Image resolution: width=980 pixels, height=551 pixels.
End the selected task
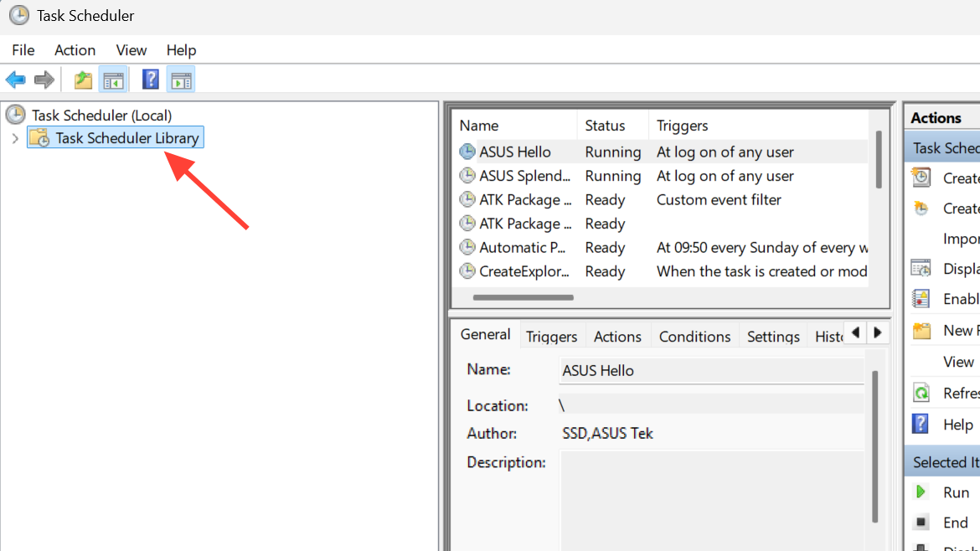921,523
